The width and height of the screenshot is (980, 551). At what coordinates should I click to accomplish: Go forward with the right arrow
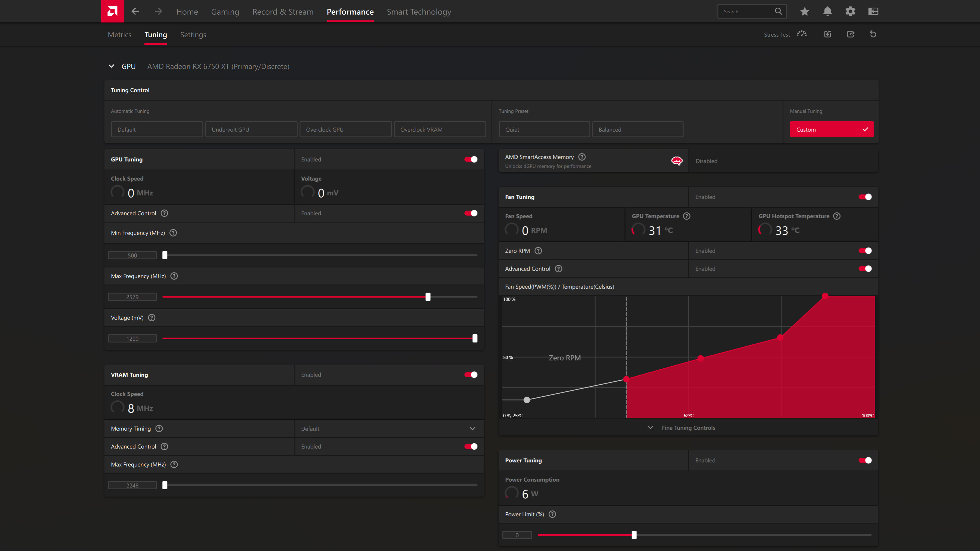[159, 11]
